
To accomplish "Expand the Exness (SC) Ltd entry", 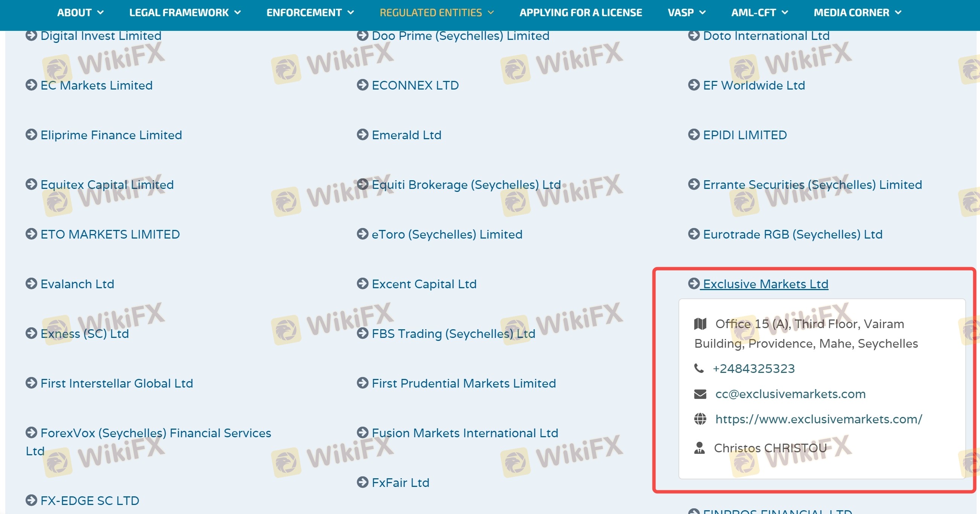I will coord(84,334).
